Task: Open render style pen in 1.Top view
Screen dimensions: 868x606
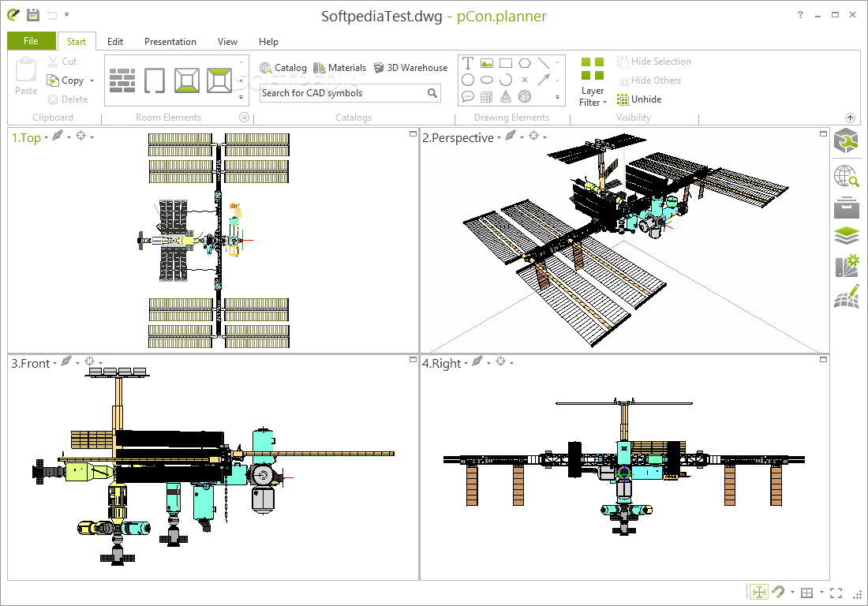Action: [x=58, y=136]
